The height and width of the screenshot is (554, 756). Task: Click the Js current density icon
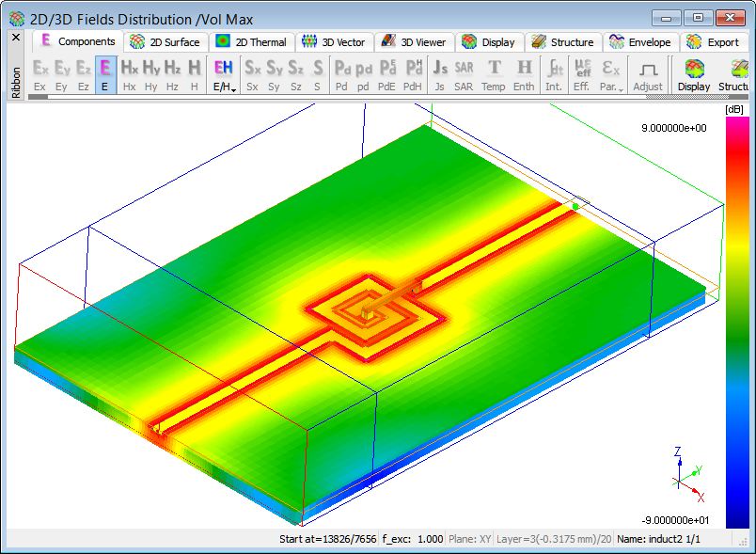pyautogui.click(x=439, y=74)
